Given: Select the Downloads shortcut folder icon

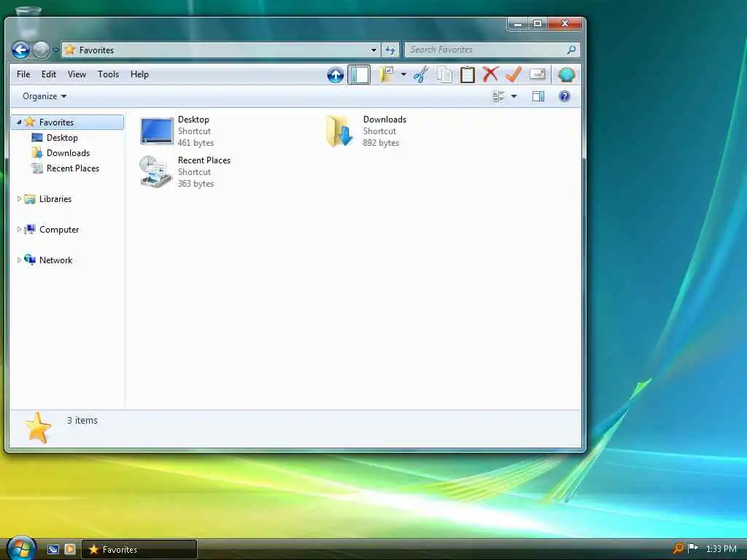Looking at the screenshot, I should coord(339,131).
